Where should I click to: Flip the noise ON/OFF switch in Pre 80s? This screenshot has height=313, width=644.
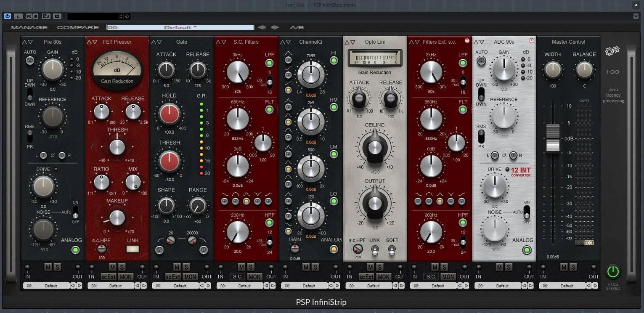(x=76, y=212)
